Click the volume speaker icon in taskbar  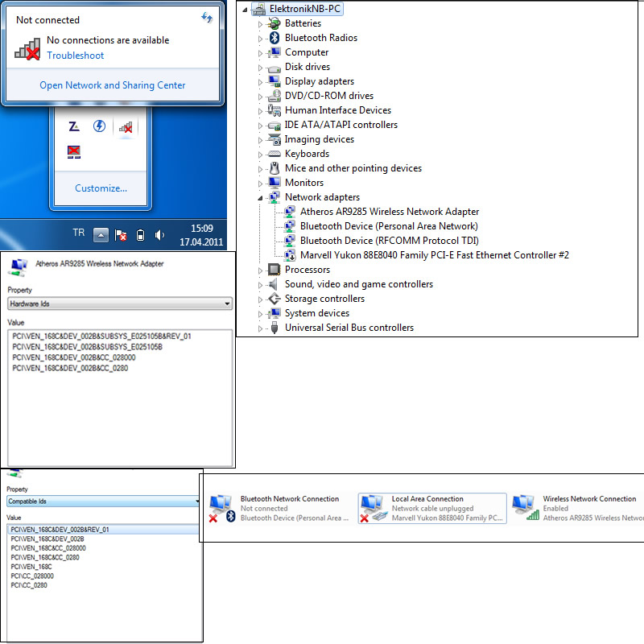pyautogui.click(x=159, y=235)
